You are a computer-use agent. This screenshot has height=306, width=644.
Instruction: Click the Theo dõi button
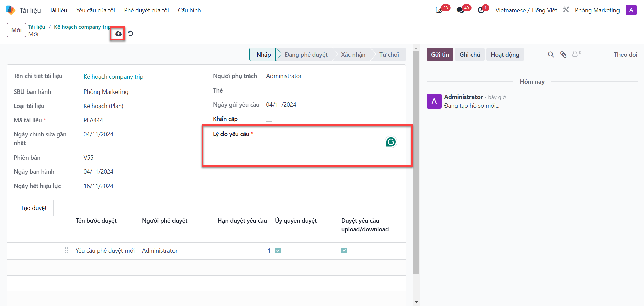626,54
